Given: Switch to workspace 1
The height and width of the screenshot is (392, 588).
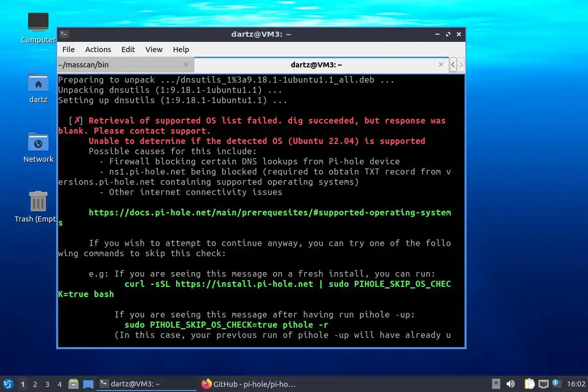Looking at the screenshot, I should tap(23, 384).
